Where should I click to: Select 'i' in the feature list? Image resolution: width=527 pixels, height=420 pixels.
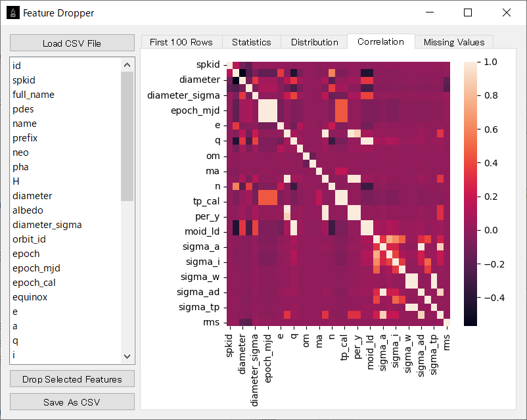click(x=66, y=355)
